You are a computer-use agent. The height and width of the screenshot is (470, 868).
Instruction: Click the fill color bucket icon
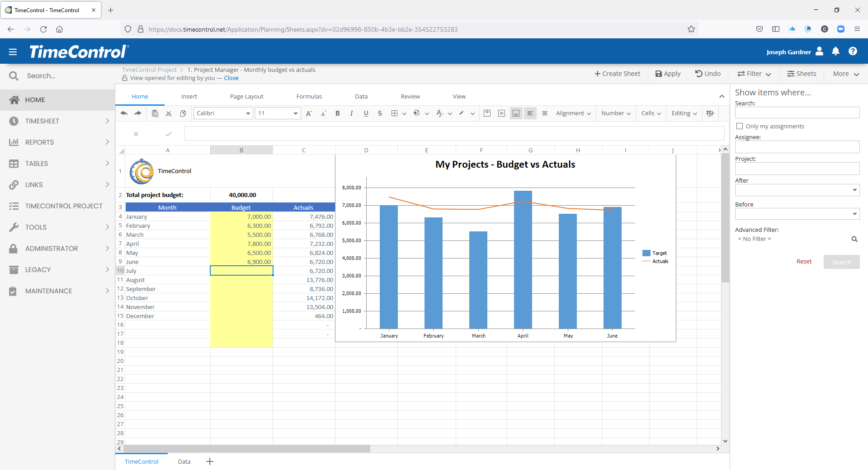tap(416, 113)
